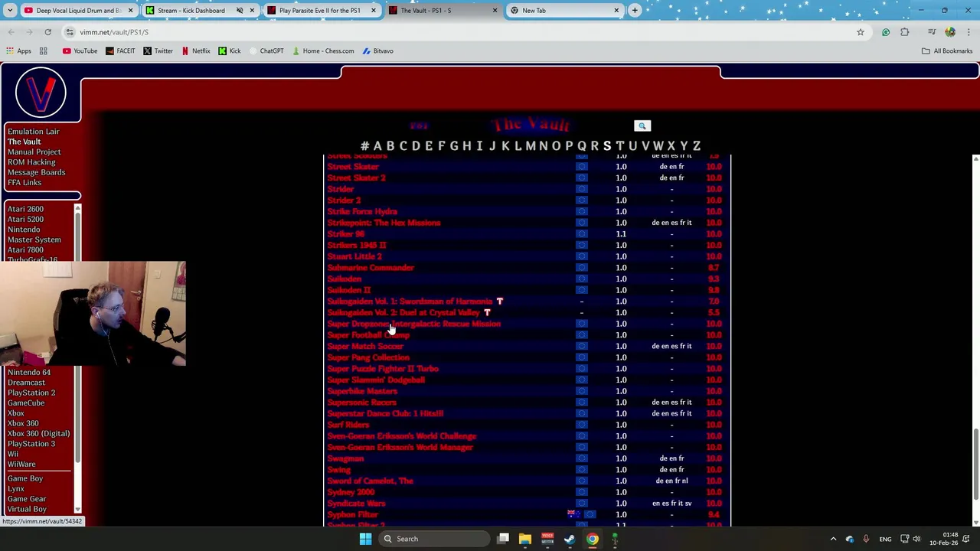Open Strikepoint: The Hex Missions
980x551 pixels.
[x=384, y=223]
